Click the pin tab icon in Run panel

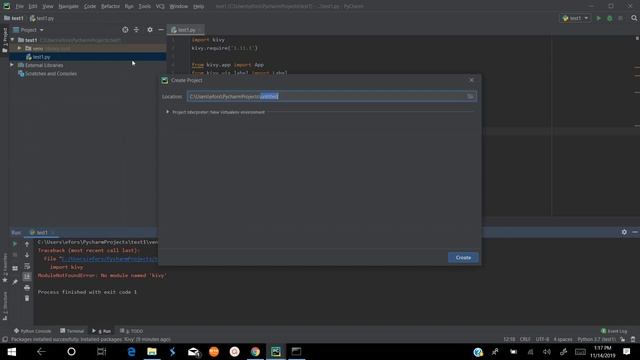(x=15, y=282)
